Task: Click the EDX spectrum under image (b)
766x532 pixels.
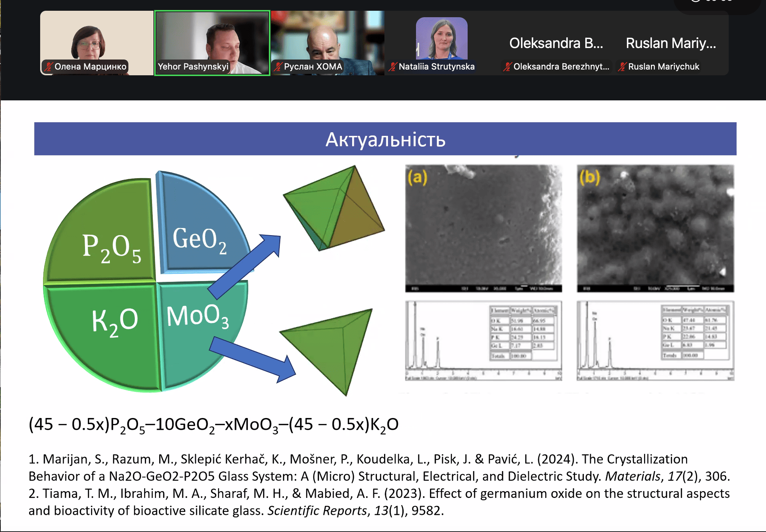Action: tap(655, 341)
